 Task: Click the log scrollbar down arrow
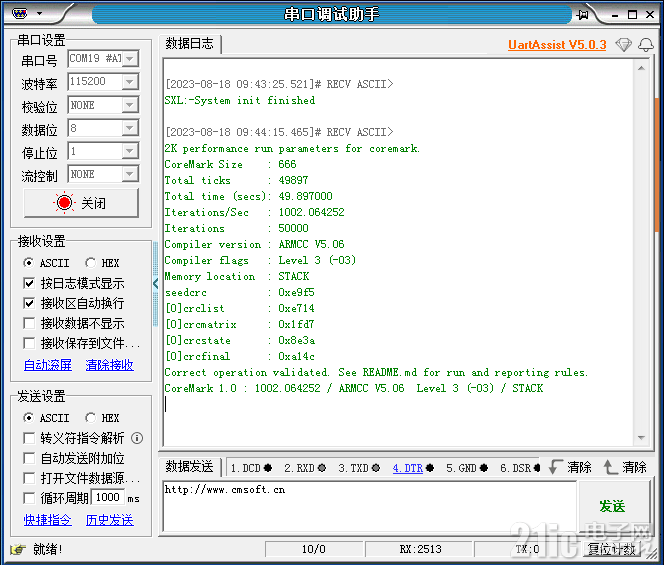tap(642, 438)
